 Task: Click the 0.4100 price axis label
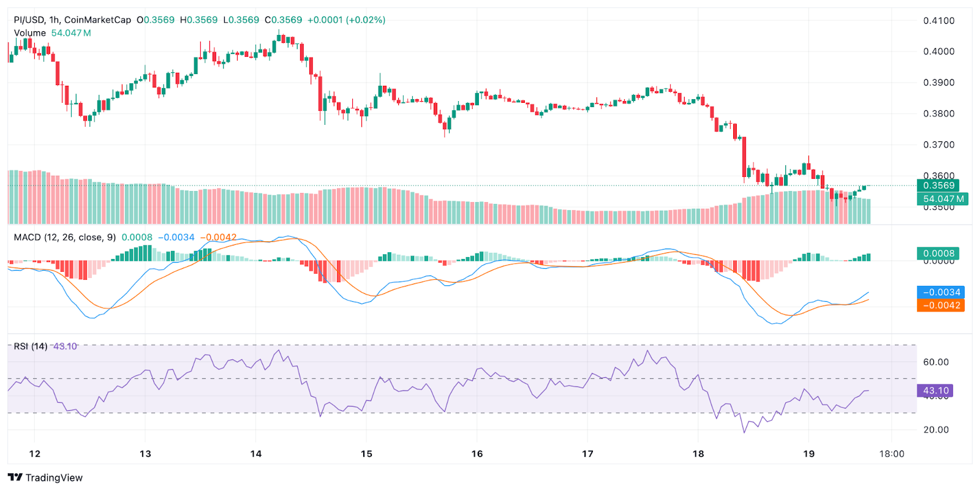(x=938, y=21)
